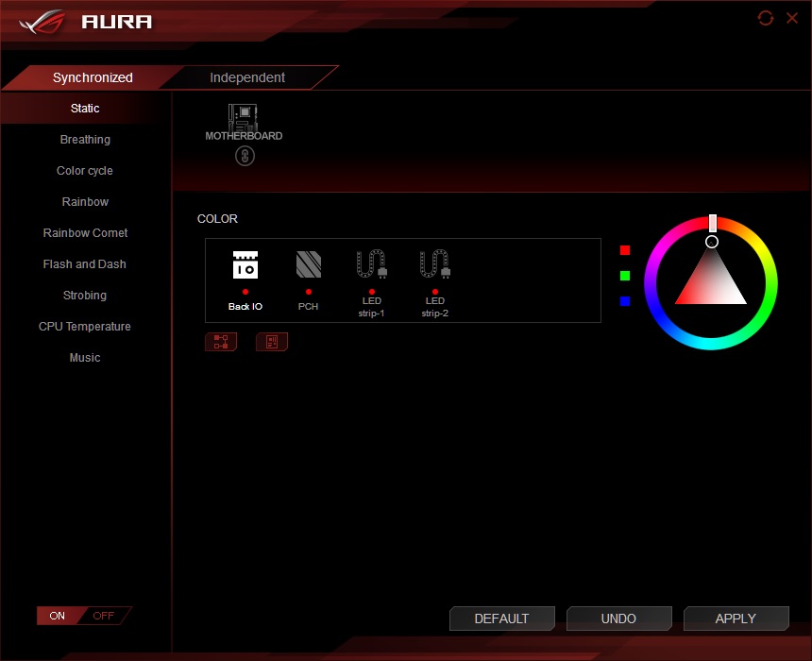The height and width of the screenshot is (661, 812).
Task: Pick the Flash and Dash effect
Action: [85, 264]
